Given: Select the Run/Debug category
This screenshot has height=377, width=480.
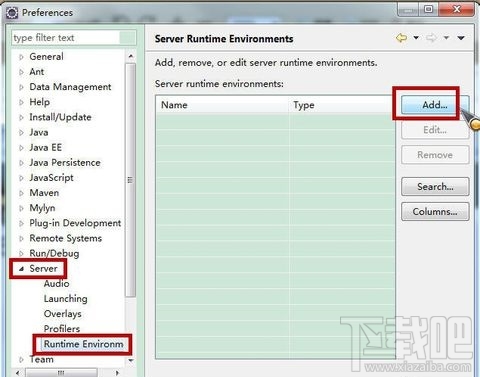Looking at the screenshot, I should click(x=54, y=253).
